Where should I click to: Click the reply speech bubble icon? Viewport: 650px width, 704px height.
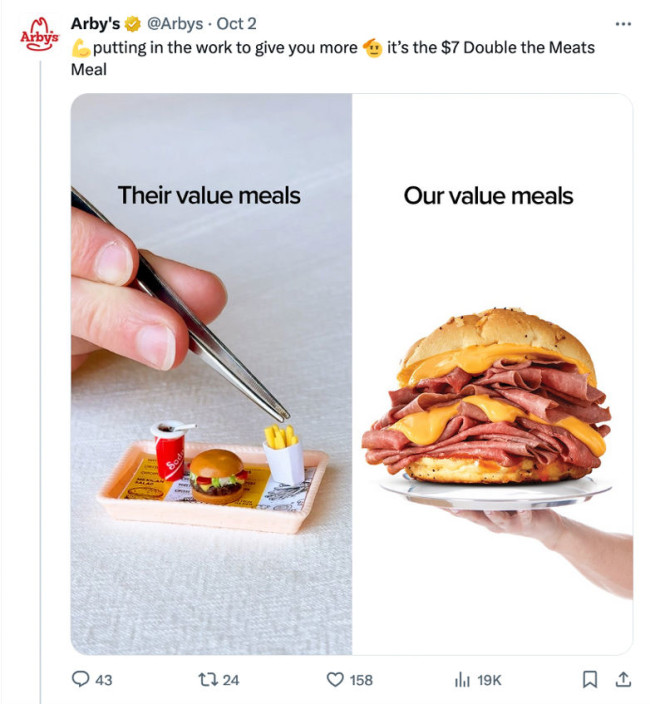[80, 679]
